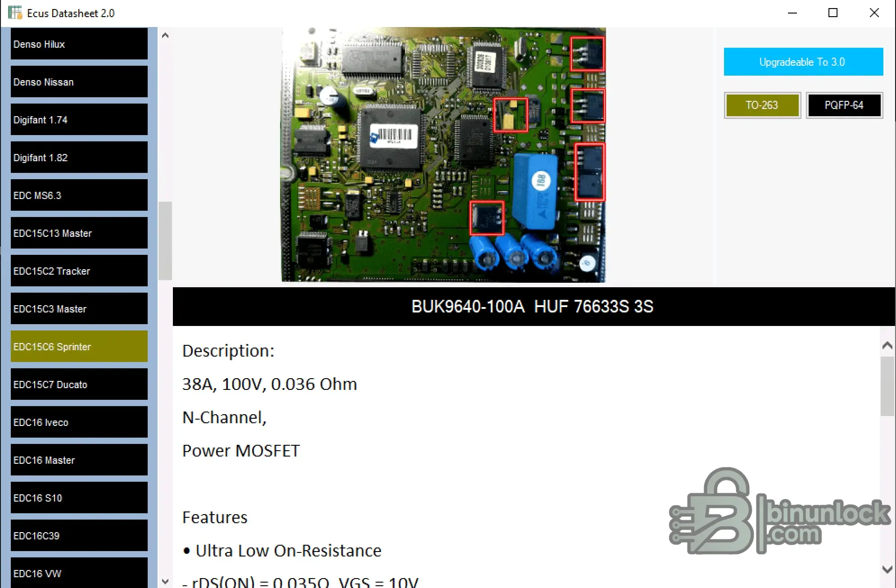Open EDC15C7 Ducato entry
896x588 pixels.
click(79, 384)
